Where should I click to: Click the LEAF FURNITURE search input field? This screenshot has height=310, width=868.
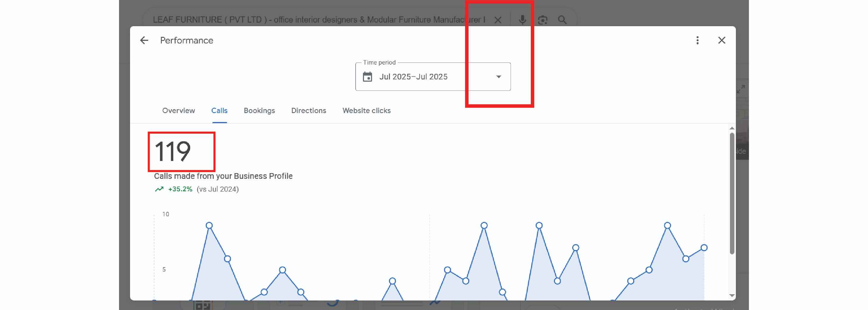click(317, 20)
